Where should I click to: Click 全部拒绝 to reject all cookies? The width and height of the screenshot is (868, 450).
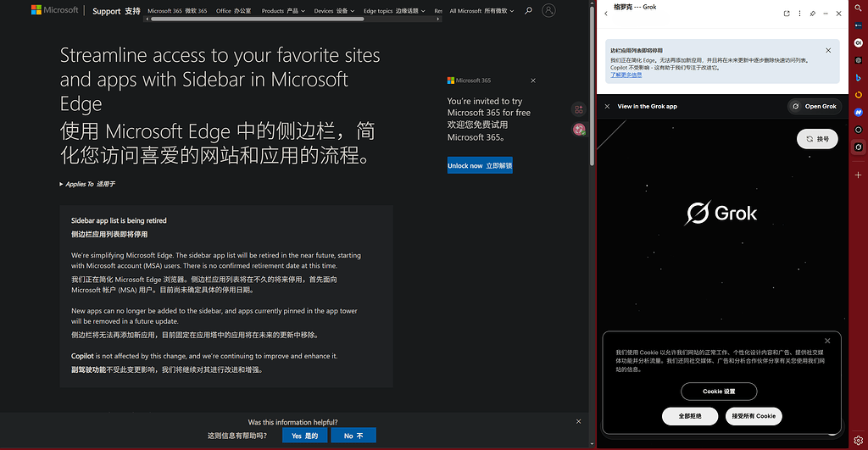click(690, 416)
